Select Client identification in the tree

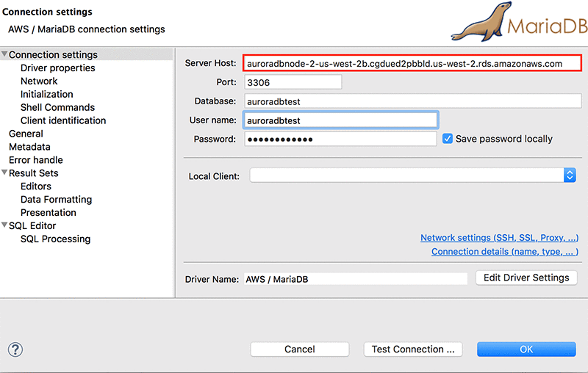click(63, 120)
